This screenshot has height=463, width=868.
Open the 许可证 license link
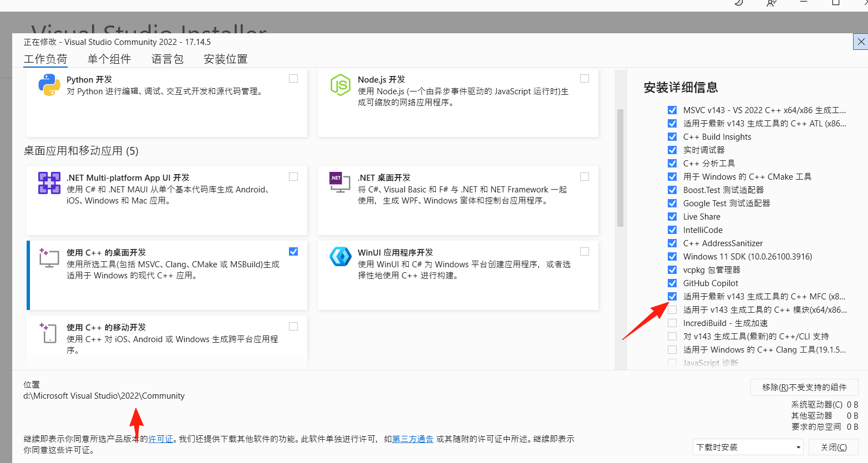tap(161, 439)
